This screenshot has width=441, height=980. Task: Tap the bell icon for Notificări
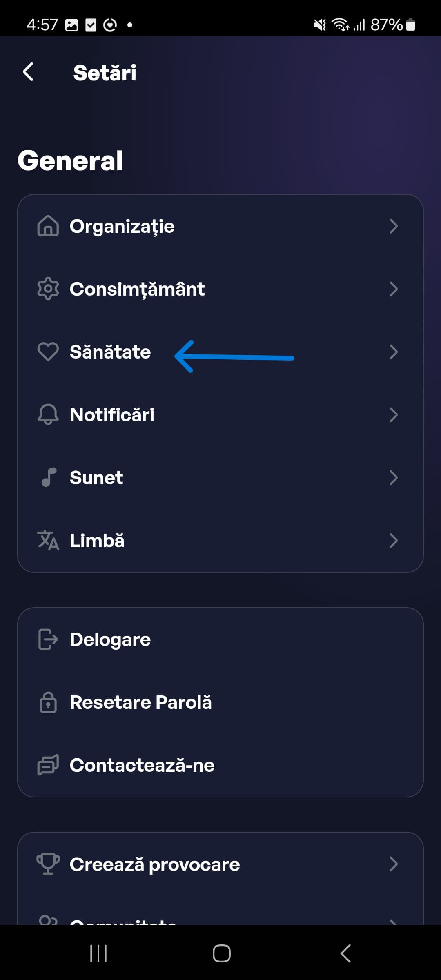(x=48, y=415)
